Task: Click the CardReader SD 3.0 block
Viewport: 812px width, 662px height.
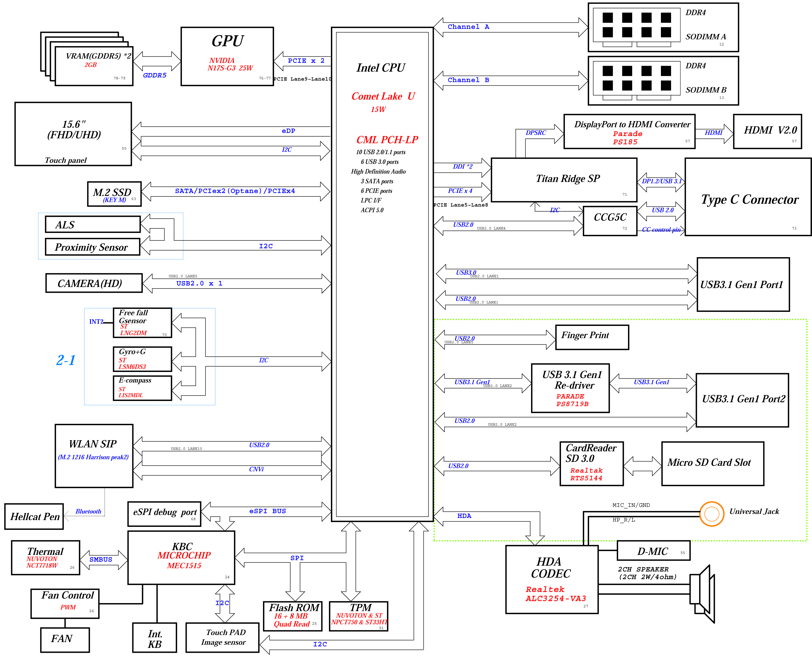Action: [x=591, y=463]
